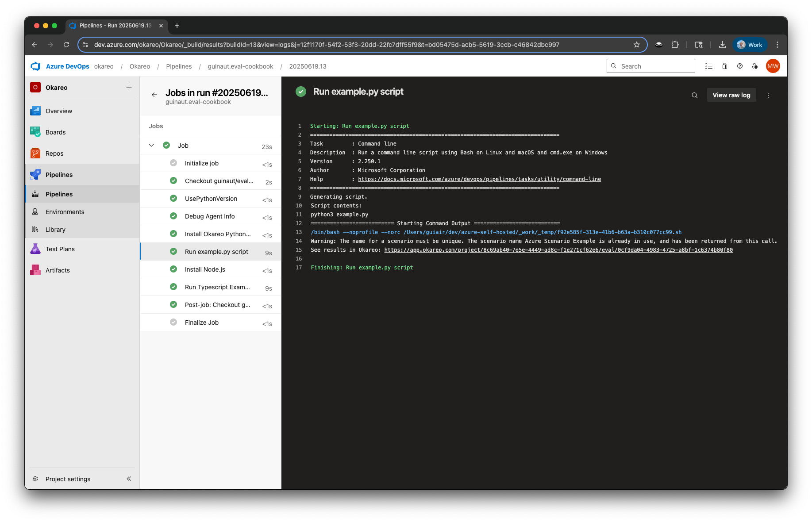
Task: Click the Pipelines breadcrumb in the header
Action: click(179, 66)
